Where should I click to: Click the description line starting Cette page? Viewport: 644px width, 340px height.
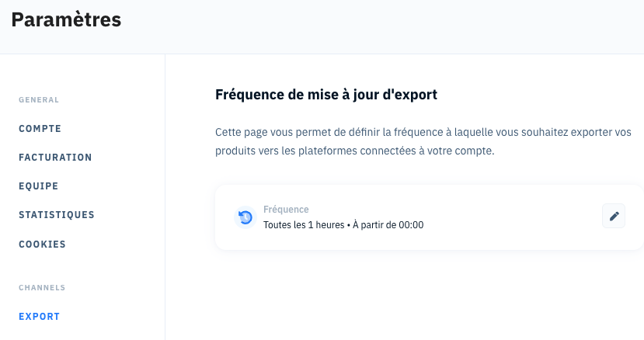coord(423,132)
